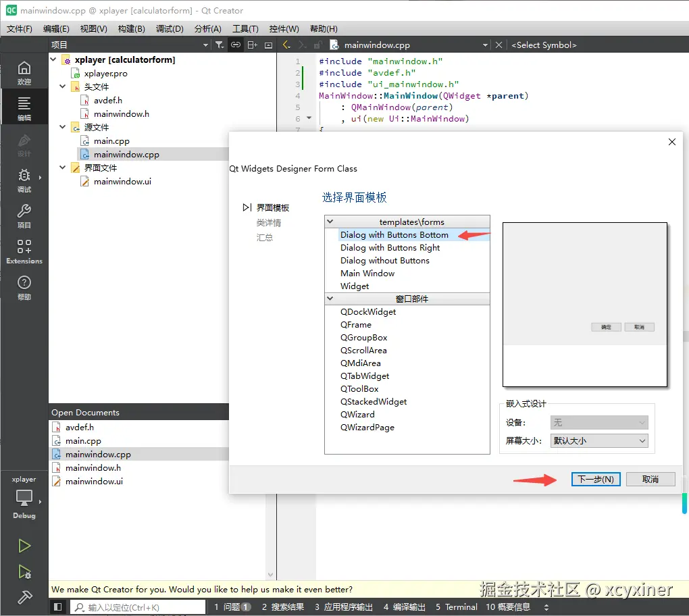Collapse the 界面文件 folder

pyautogui.click(x=63, y=168)
